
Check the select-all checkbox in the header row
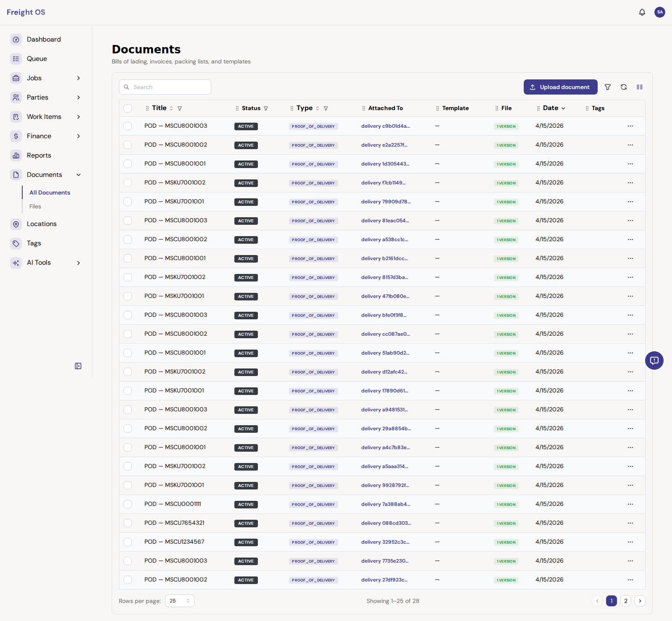pos(128,108)
